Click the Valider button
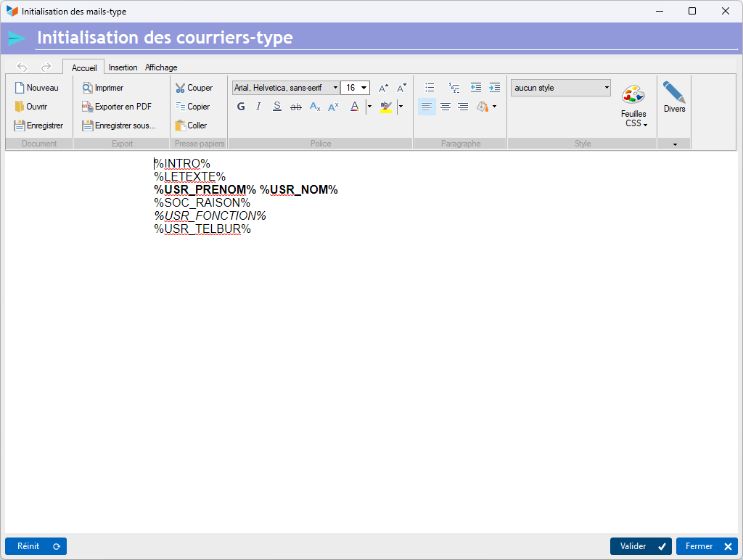Screen dimensions: 743x560 (641, 546)
